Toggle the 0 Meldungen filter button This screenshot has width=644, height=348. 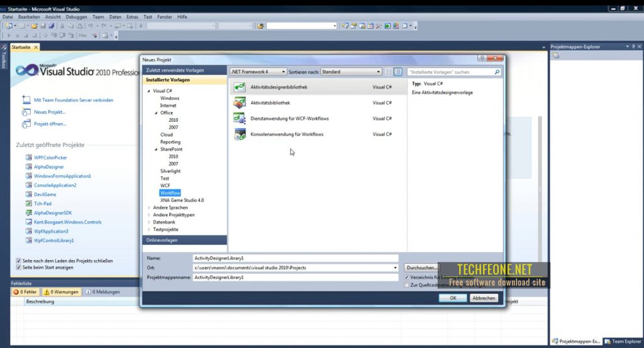click(x=103, y=291)
